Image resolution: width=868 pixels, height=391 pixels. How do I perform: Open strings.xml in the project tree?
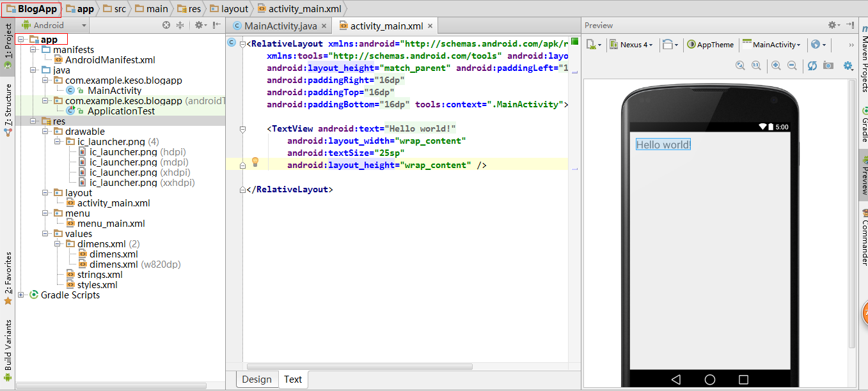100,275
